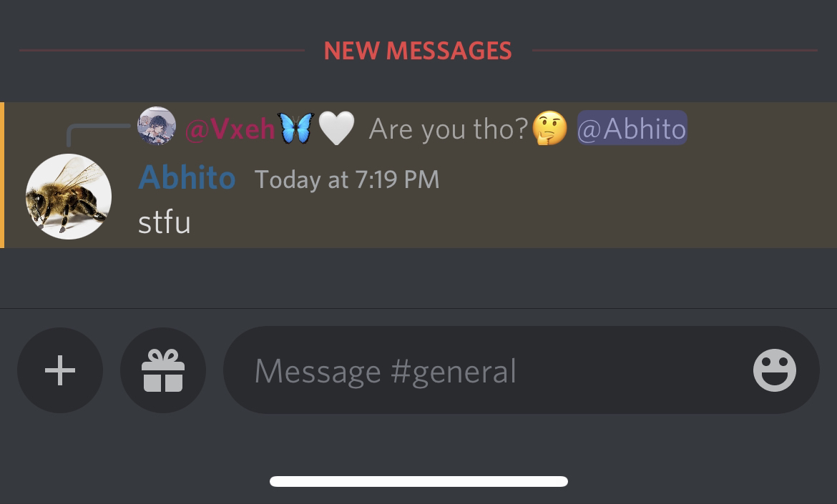Image resolution: width=837 pixels, height=504 pixels.
Task: Tap the reply connector line icon
Action: (98, 135)
